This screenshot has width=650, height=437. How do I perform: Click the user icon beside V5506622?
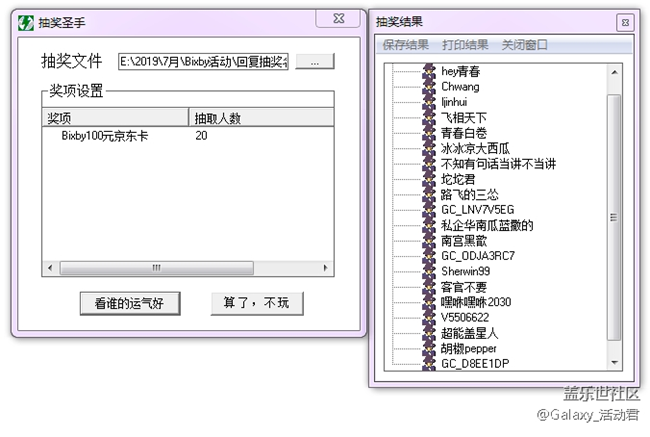[x=430, y=317]
